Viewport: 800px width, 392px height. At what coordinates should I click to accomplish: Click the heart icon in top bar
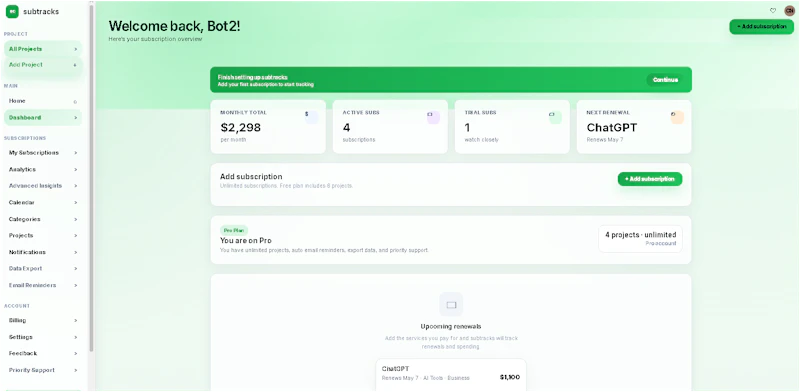773,11
